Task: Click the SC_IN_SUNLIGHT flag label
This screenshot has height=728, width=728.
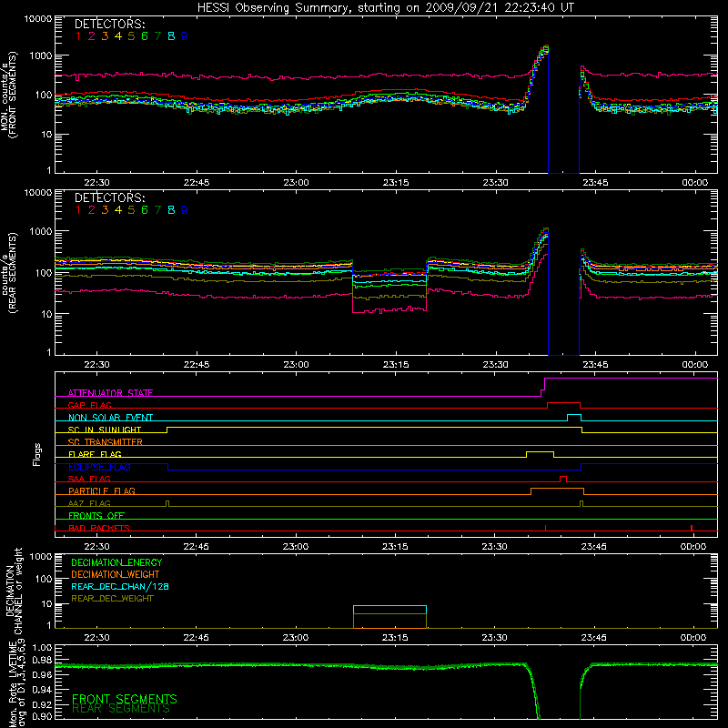Action: [105, 430]
